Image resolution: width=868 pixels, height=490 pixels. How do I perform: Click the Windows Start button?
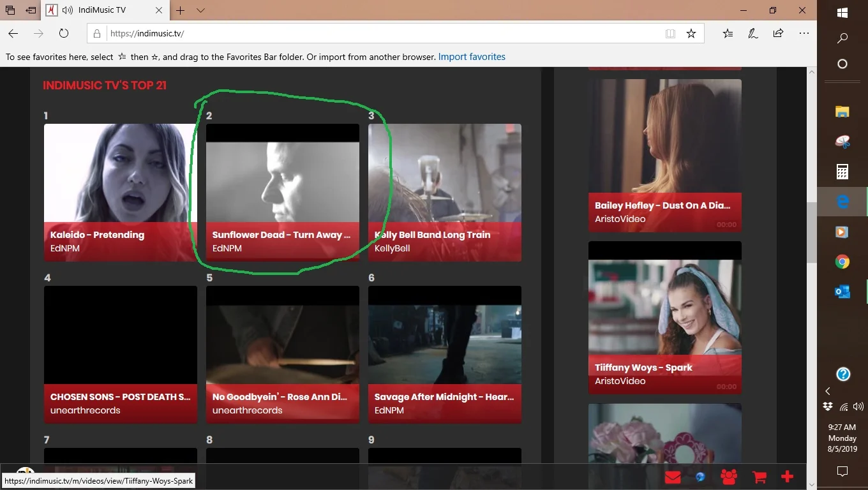[x=842, y=13]
